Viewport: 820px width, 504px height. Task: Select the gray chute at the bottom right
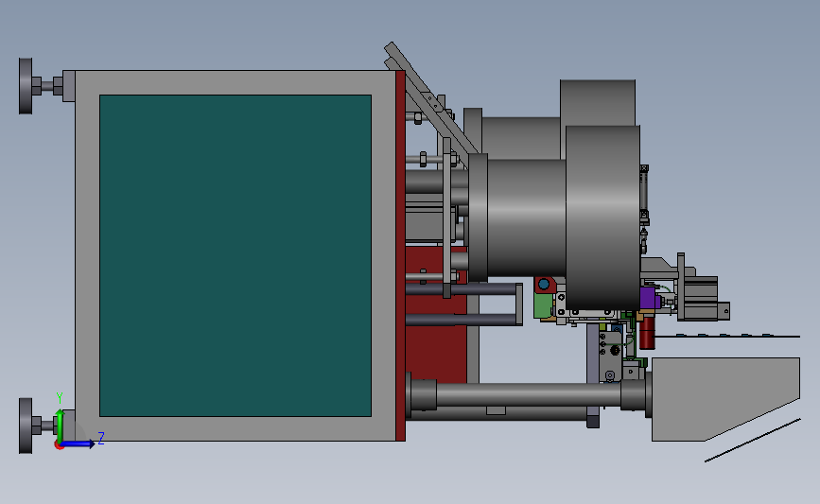click(725, 399)
